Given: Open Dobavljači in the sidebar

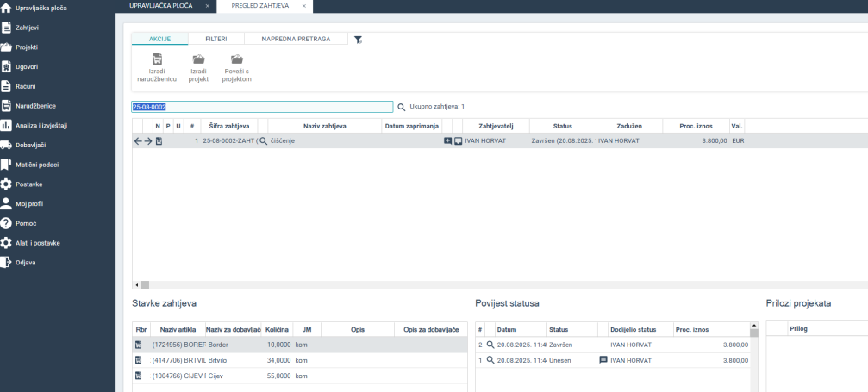Looking at the screenshot, I should [30, 145].
